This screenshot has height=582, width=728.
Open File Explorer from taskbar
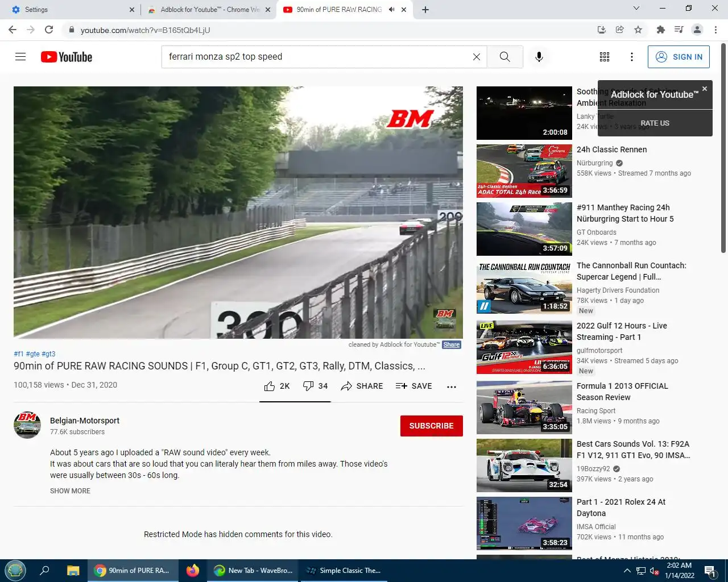coord(73,571)
